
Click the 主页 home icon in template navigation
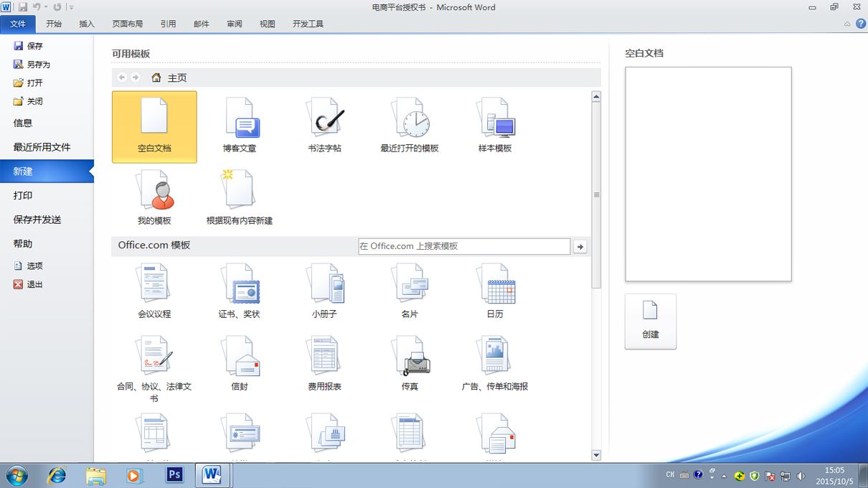[156, 78]
